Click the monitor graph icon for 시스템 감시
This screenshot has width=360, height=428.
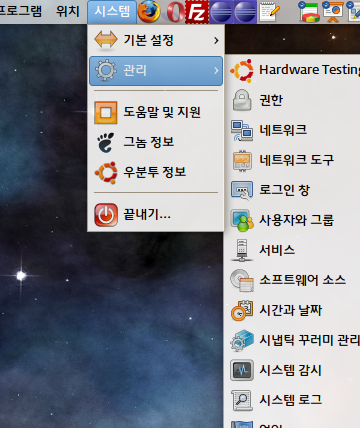(242, 370)
